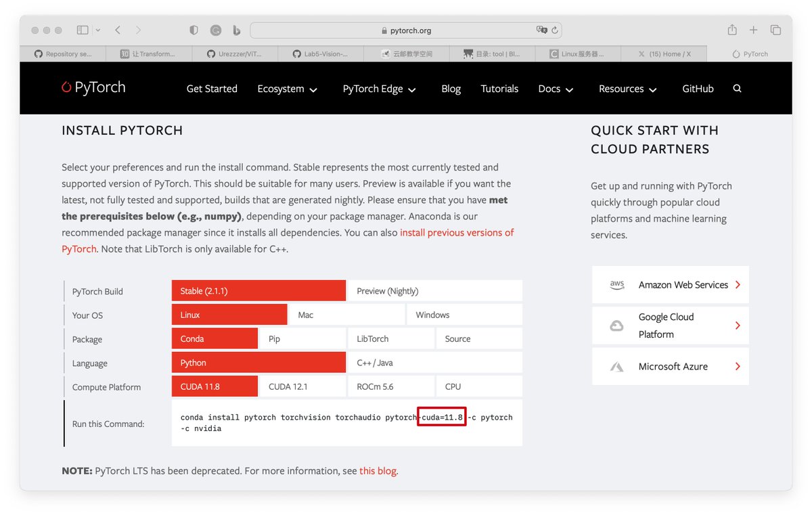
Task: Select the Conda package option
Action: click(215, 338)
